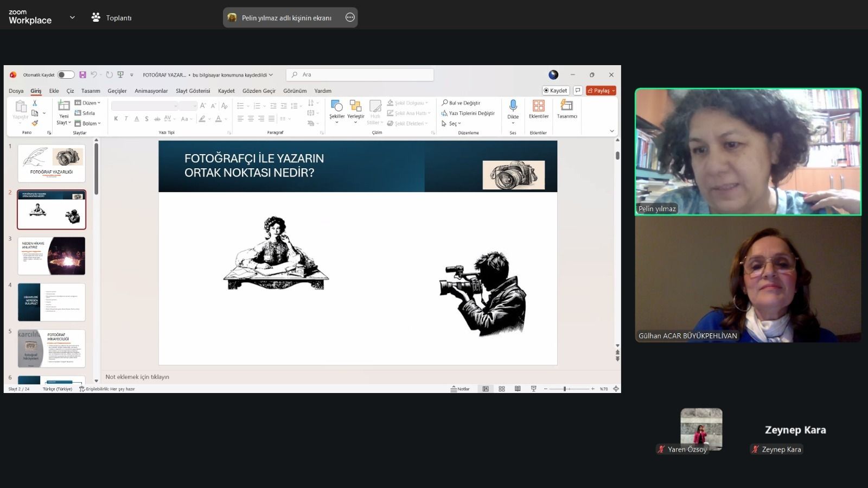Open the Slayt Gösterisi tab
This screenshot has height=488, width=868.
click(193, 91)
